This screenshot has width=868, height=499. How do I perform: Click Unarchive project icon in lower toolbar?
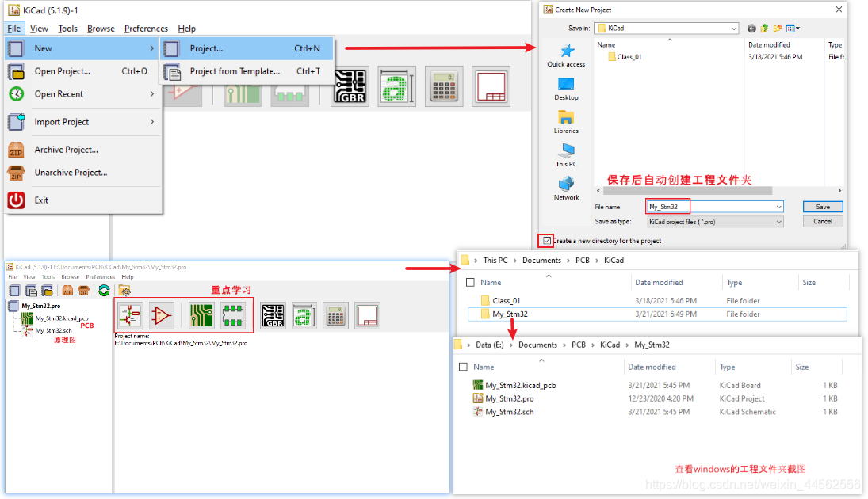(83, 291)
